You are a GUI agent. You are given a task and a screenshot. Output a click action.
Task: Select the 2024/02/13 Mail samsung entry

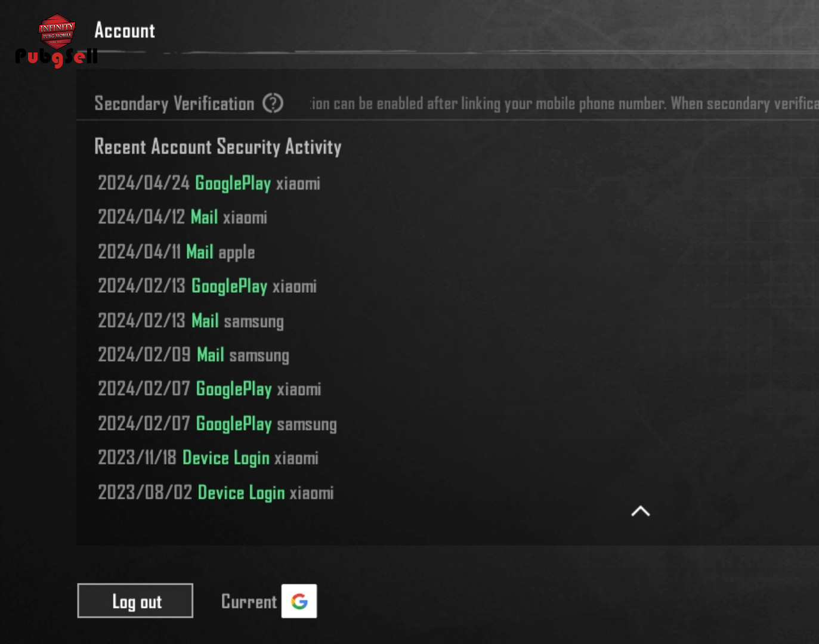click(x=191, y=321)
